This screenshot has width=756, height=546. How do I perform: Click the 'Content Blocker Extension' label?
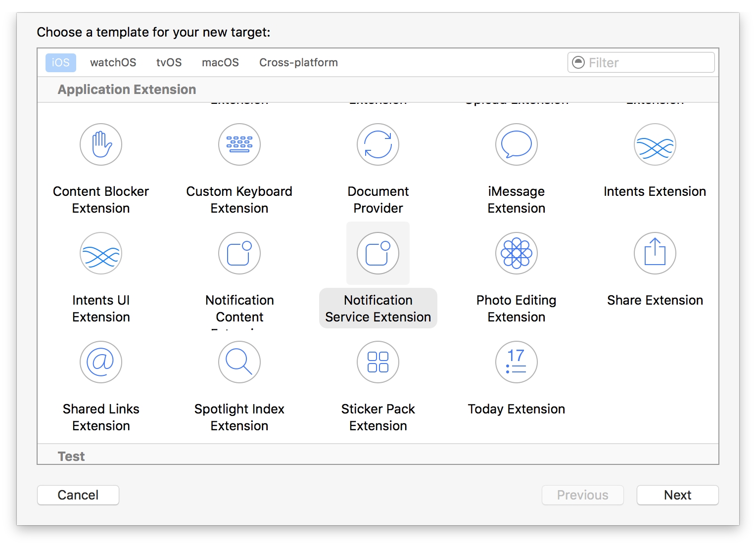point(101,200)
